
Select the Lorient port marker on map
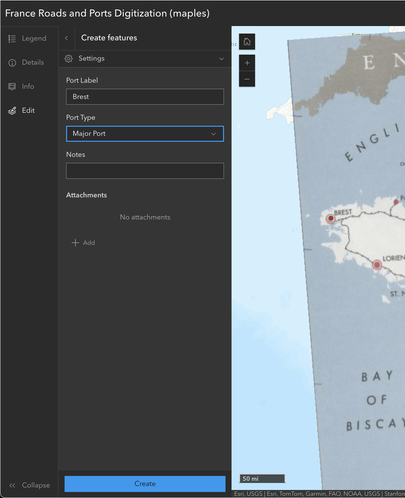point(377,265)
